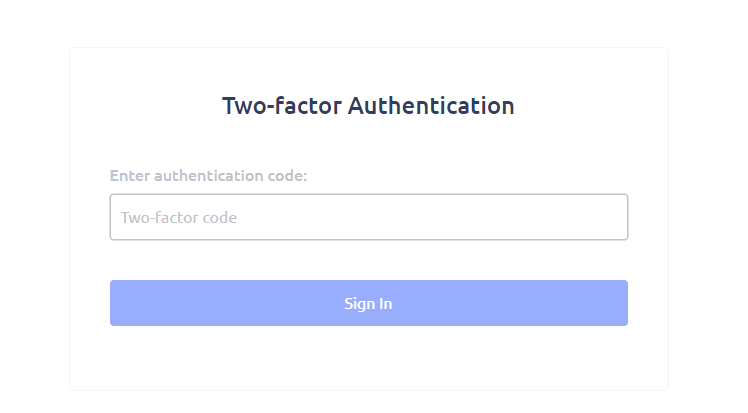Click the blank space between field and button
This screenshot has height=413, width=748.
pyautogui.click(x=369, y=260)
